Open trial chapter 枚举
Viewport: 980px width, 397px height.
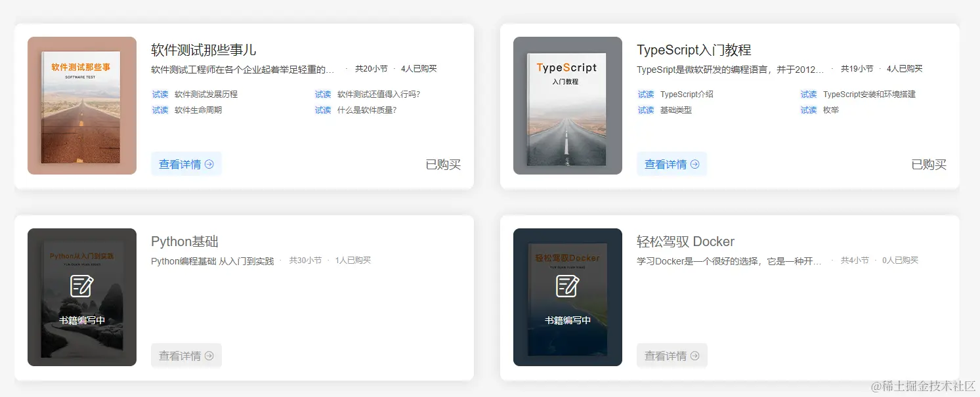pos(831,110)
